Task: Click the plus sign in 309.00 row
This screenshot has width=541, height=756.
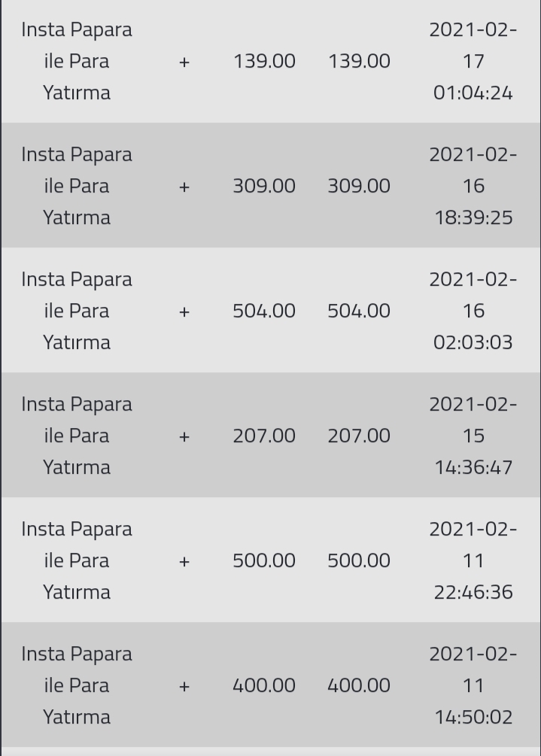Action: point(184,187)
